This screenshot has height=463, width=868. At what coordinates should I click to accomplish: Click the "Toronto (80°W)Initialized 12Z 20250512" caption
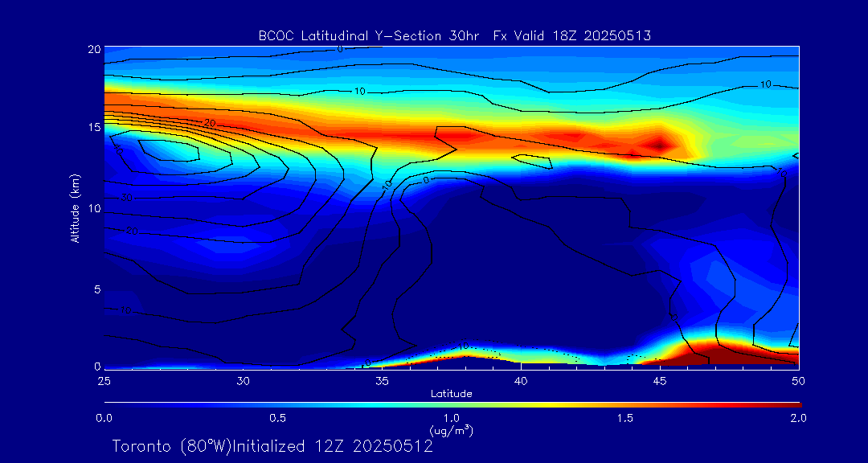coord(272,446)
